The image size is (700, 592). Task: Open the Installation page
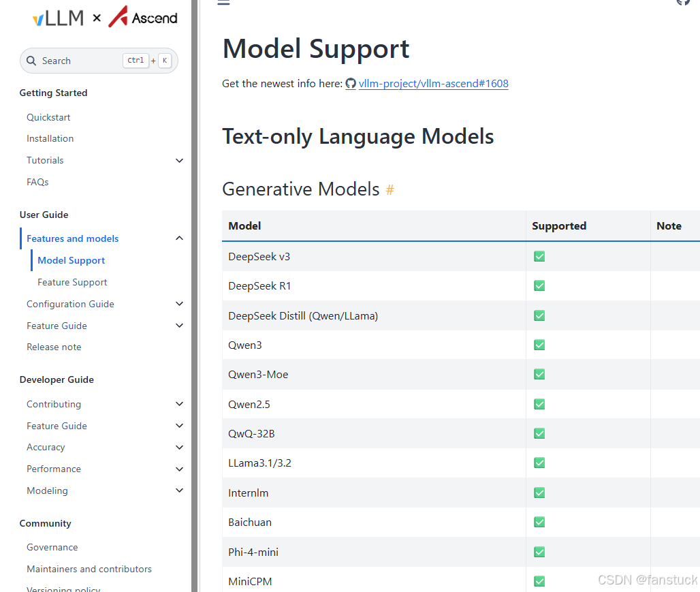point(50,138)
